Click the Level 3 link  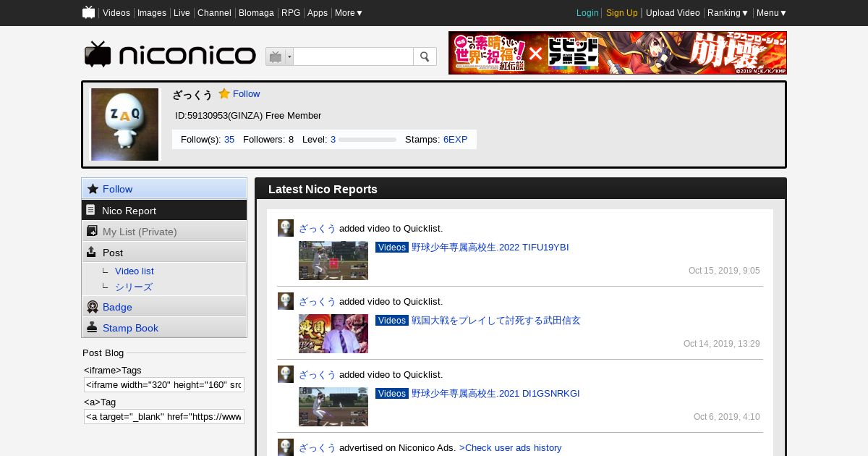333,139
